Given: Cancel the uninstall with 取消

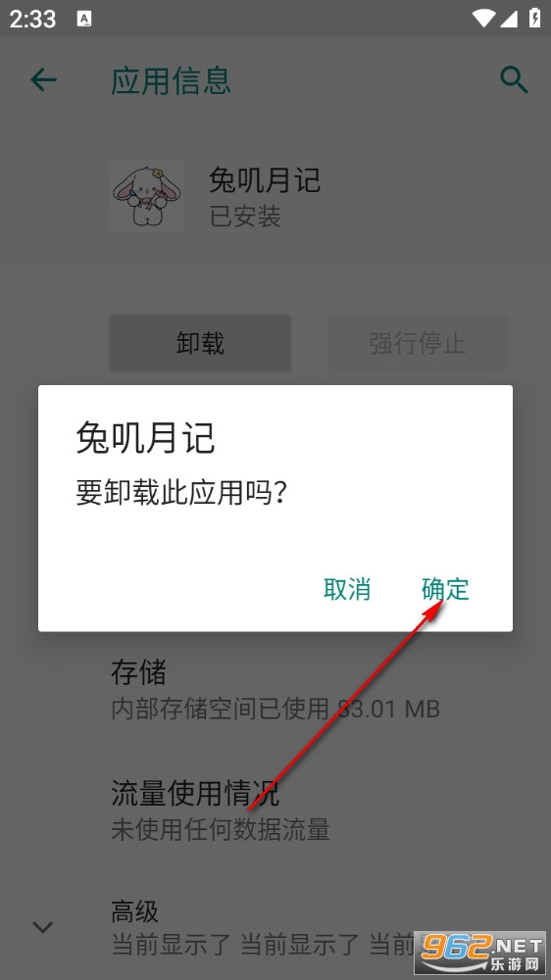Looking at the screenshot, I should coord(347,589).
